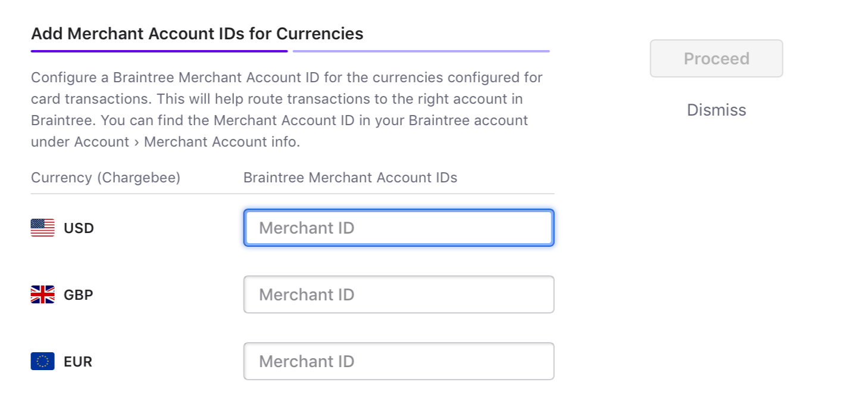Screen dimensions: 868x416
Task: Click the Currency (Chargebee) column header
Action: point(105,178)
